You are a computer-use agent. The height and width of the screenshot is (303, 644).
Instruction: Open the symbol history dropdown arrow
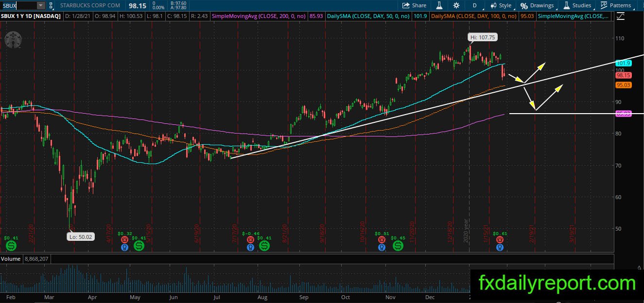click(41, 5)
